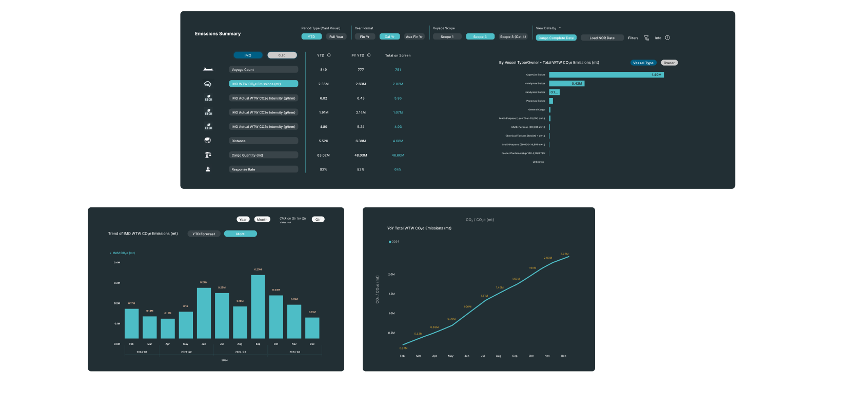Click the September bar in the trend chart

point(258,306)
